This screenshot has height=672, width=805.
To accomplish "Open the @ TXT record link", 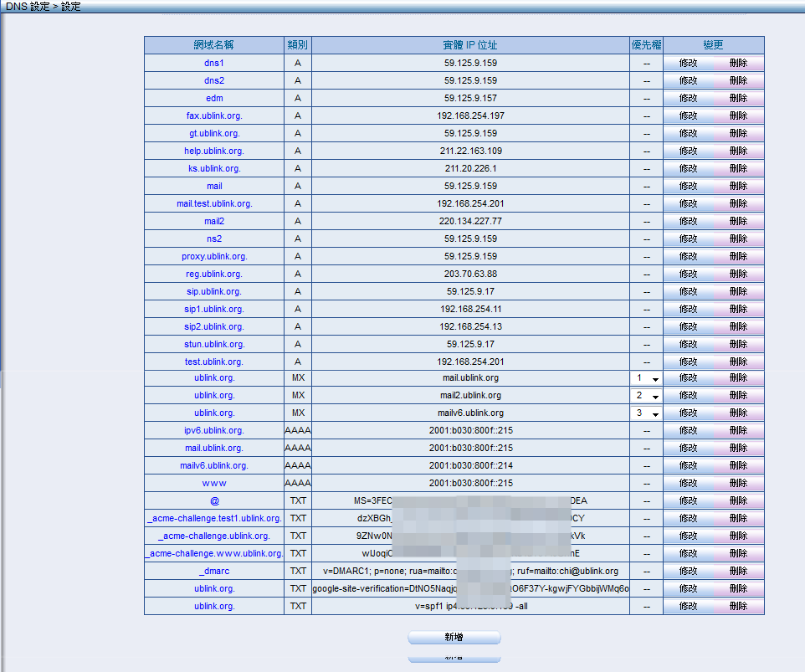I will pos(214,500).
